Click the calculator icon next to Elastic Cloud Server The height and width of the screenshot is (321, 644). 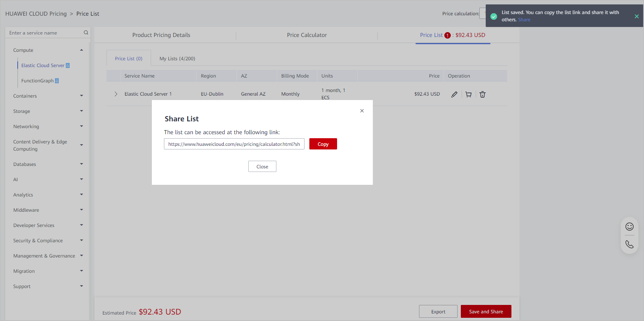(67, 65)
